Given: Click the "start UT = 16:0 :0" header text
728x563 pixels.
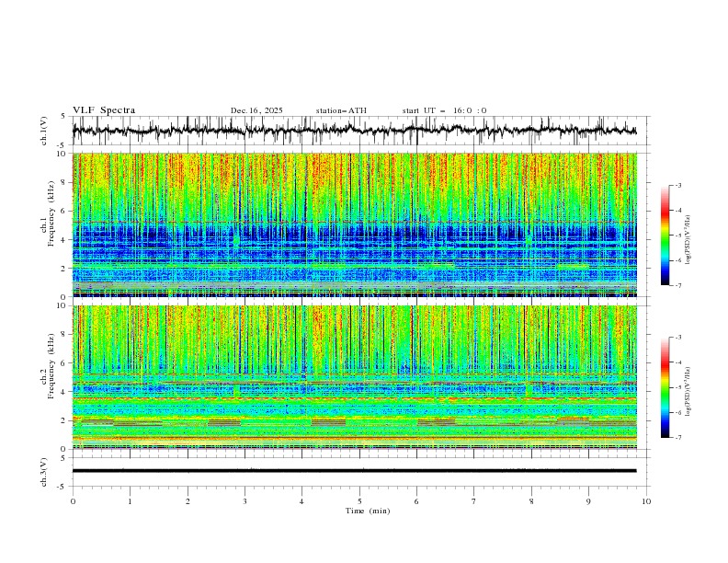Looking at the screenshot, I should coord(444,110).
